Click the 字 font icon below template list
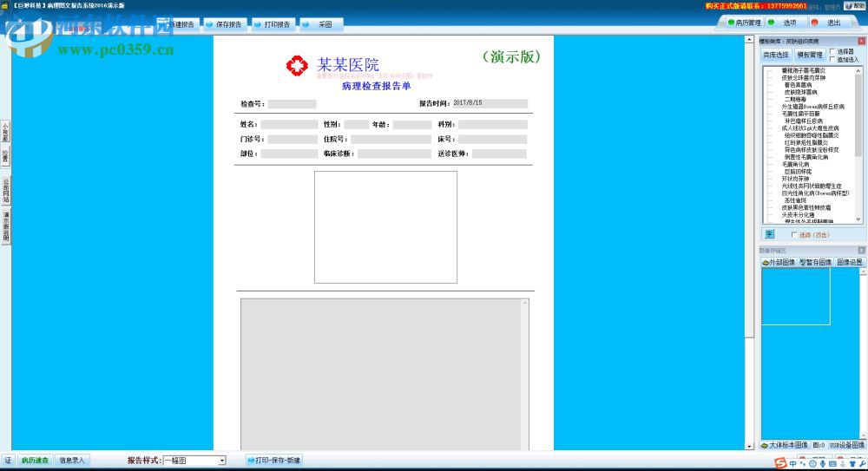Image resolution: width=868 pixels, height=471 pixels. pos(769,234)
